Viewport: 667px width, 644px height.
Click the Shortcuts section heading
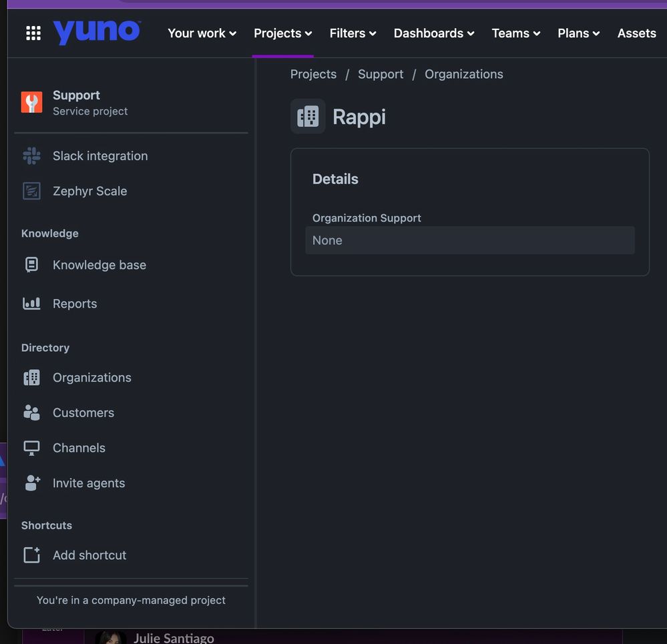[46, 525]
